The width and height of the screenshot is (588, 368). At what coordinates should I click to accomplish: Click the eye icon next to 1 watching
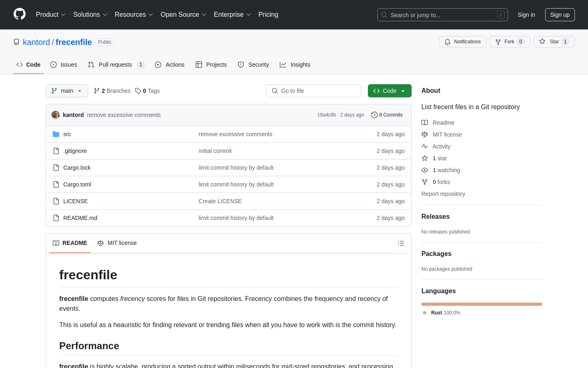click(425, 170)
